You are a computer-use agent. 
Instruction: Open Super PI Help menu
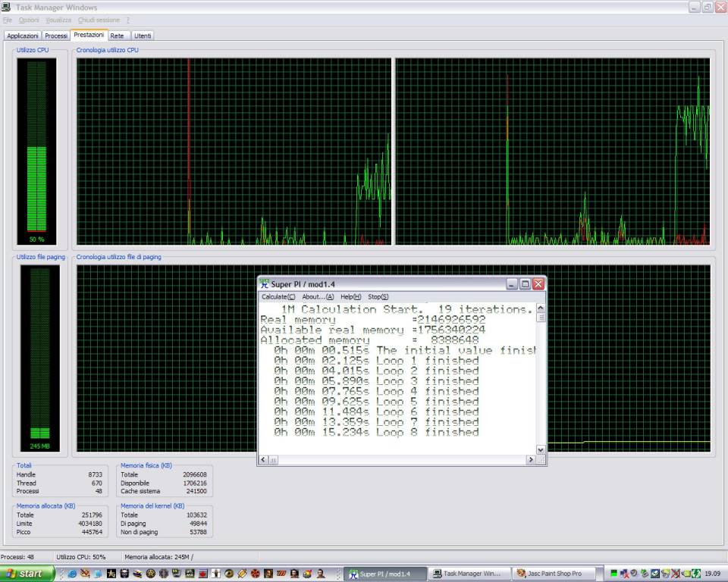pos(350,296)
